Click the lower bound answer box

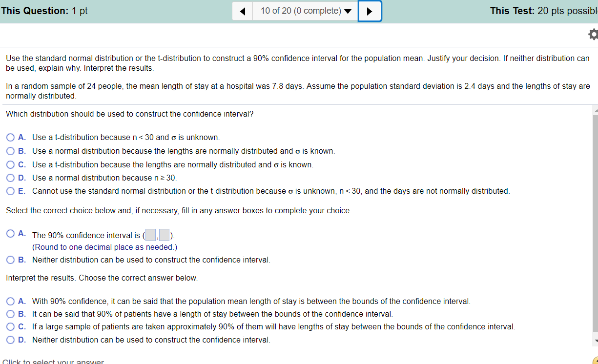pos(150,235)
